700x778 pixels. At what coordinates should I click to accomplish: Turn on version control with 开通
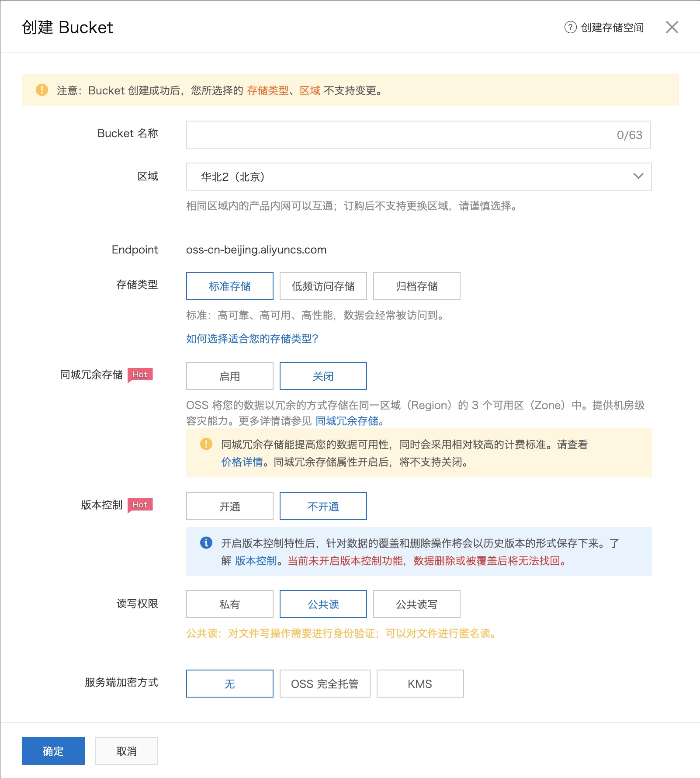(x=229, y=507)
